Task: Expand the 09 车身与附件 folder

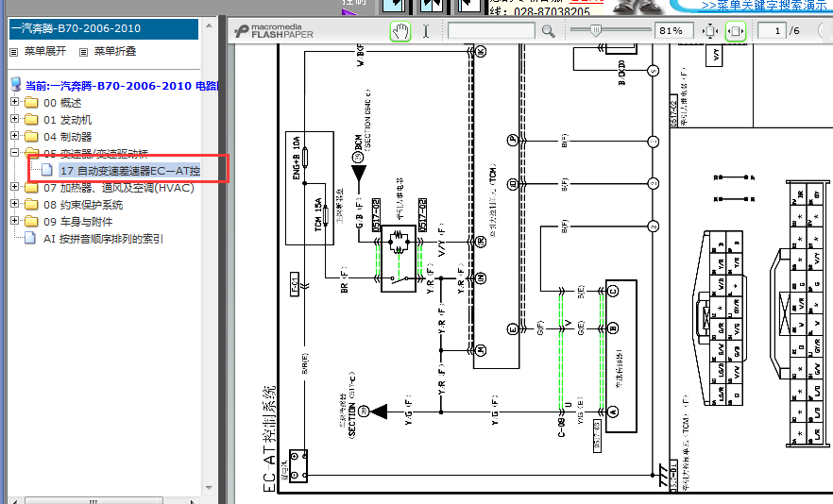Action: (14, 221)
